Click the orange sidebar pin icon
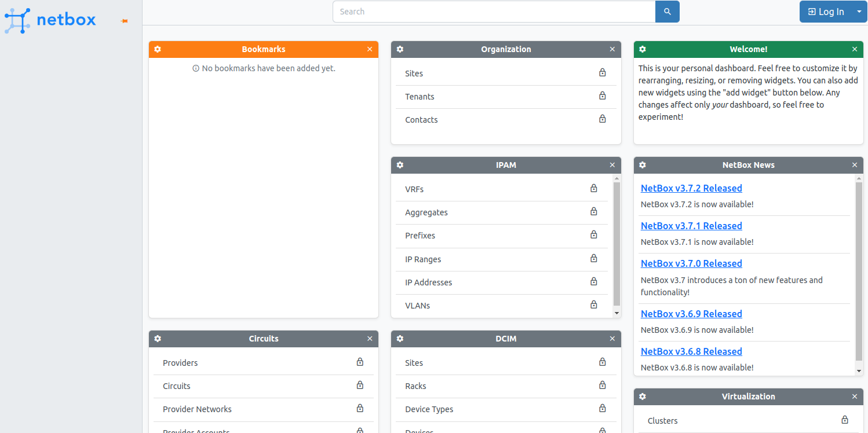Viewport: 868px width, 433px height. (124, 21)
